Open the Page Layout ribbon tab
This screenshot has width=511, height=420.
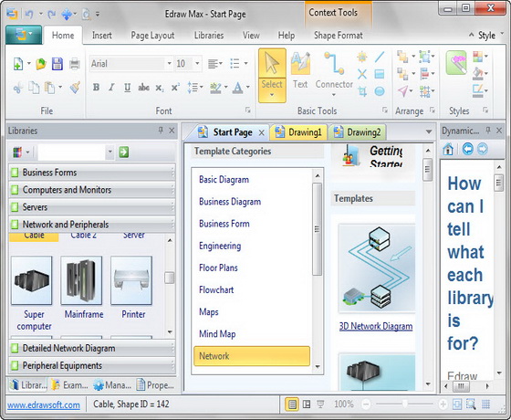(x=152, y=36)
